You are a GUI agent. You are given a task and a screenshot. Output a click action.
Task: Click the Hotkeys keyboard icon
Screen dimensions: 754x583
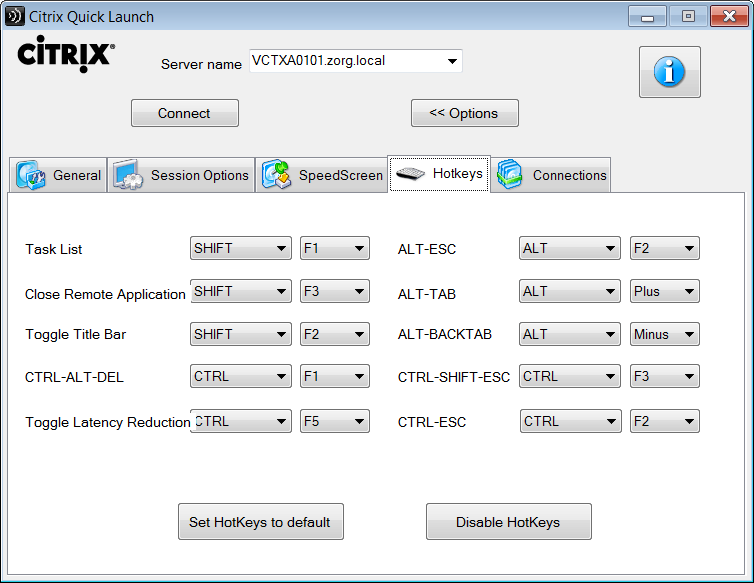[x=411, y=174]
